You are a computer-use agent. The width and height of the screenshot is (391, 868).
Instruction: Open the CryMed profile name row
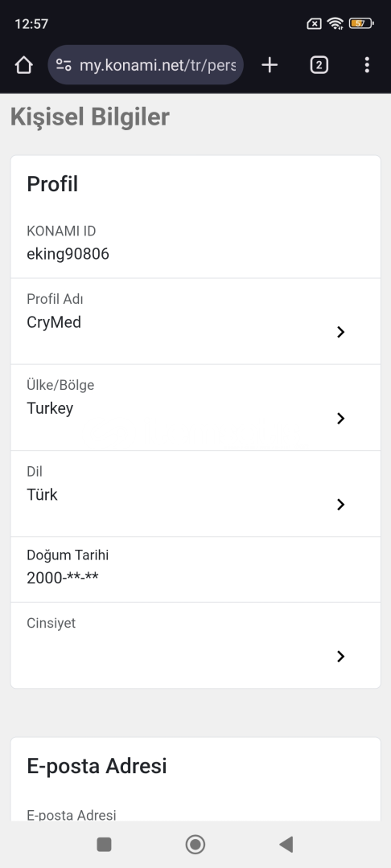pyautogui.click(x=195, y=321)
